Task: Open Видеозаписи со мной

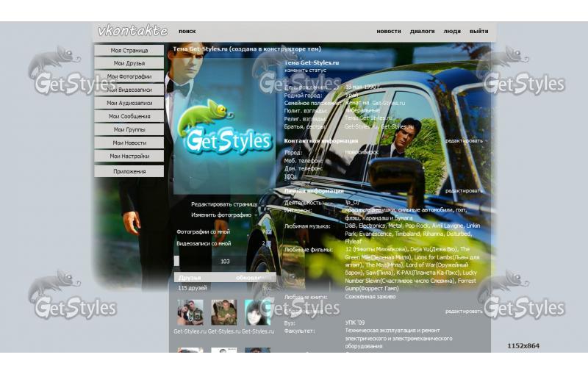Action: tap(204, 244)
